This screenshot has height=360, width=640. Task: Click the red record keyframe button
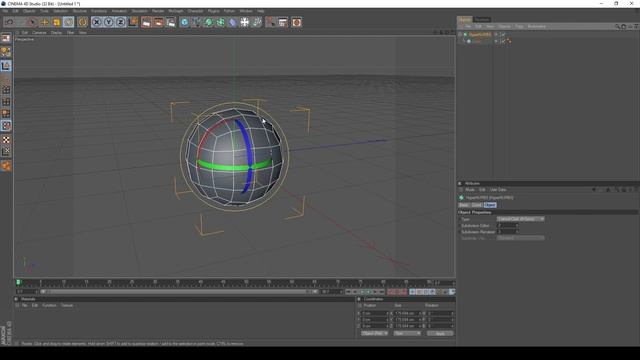391,292
